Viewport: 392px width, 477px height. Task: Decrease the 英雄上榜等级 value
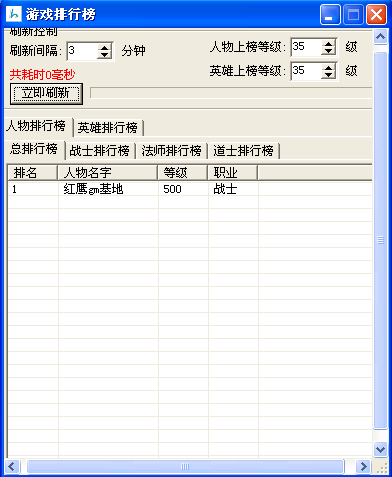(329, 75)
